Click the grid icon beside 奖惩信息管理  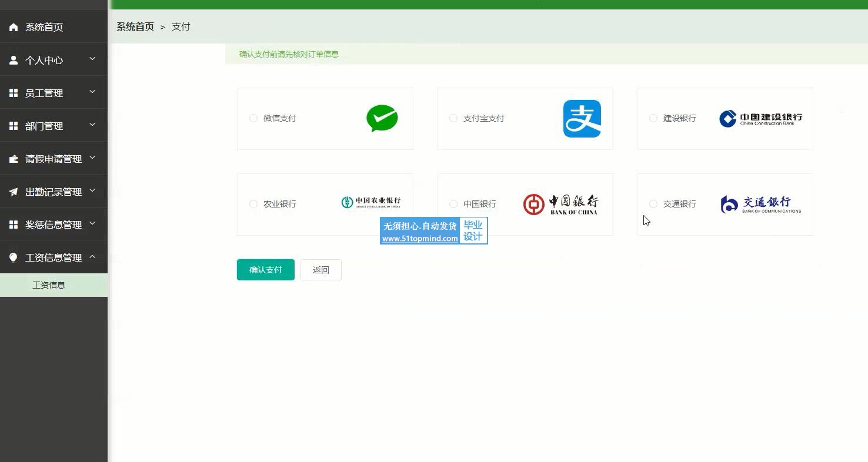tap(14, 225)
